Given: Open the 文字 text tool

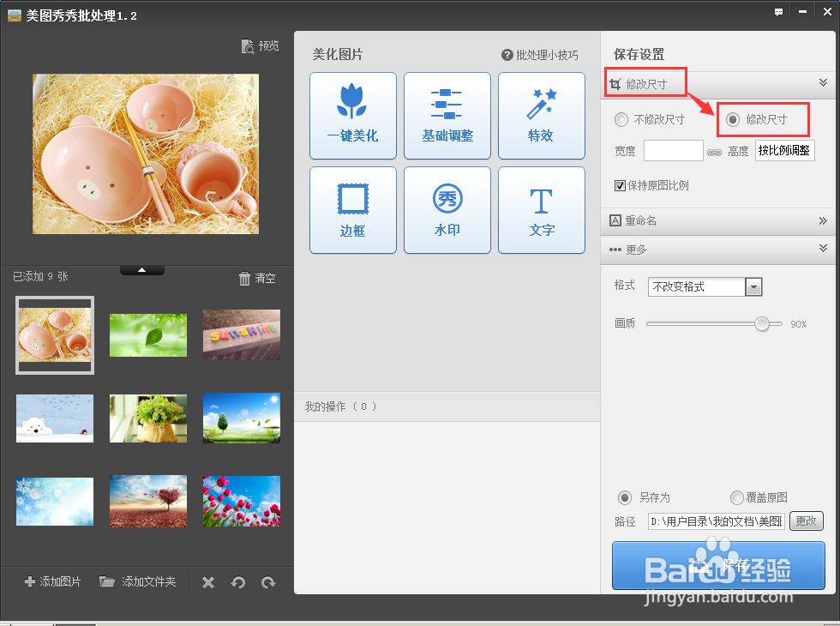Looking at the screenshot, I should point(541,210).
